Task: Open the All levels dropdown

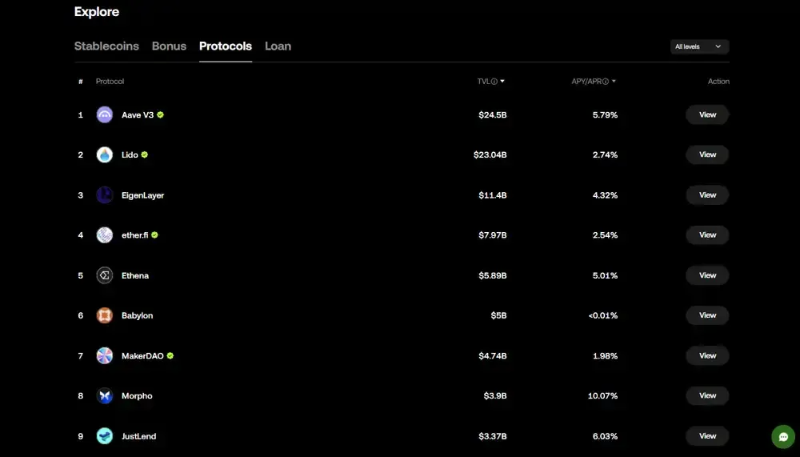Action: tap(699, 46)
